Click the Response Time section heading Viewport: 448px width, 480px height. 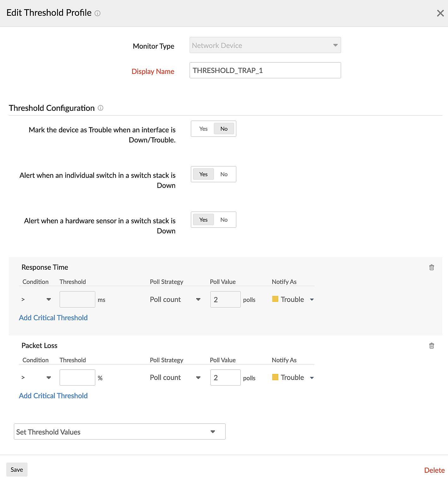click(x=45, y=267)
